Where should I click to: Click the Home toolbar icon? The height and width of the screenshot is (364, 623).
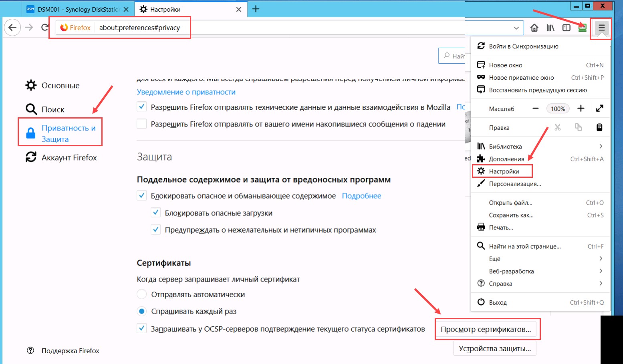click(534, 28)
